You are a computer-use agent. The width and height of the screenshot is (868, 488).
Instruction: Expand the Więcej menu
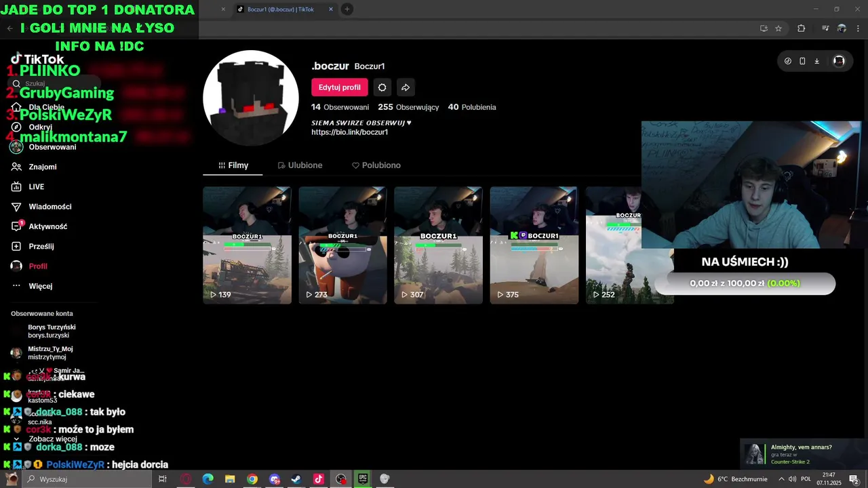(x=40, y=286)
